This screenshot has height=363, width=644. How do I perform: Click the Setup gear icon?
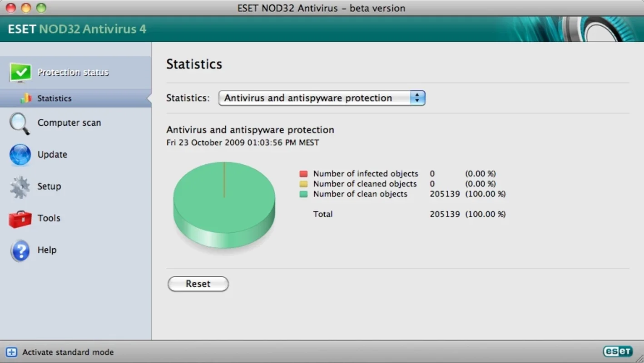coord(20,187)
